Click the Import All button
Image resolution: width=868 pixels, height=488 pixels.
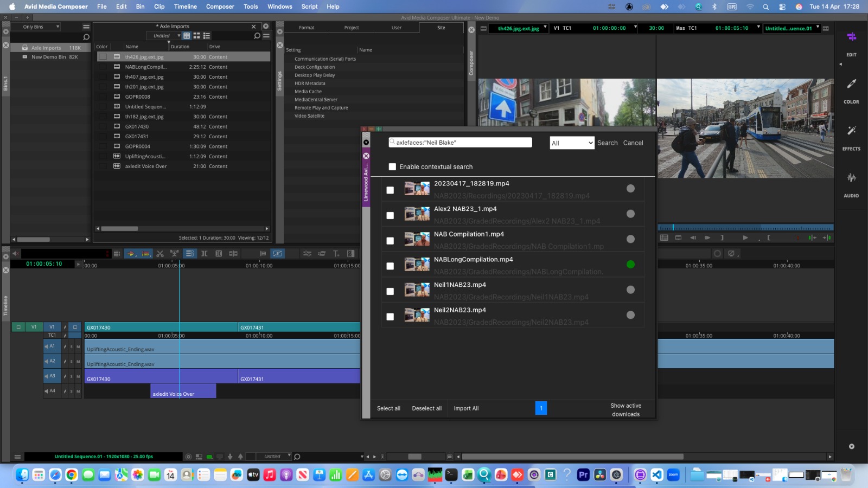[466, 409]
